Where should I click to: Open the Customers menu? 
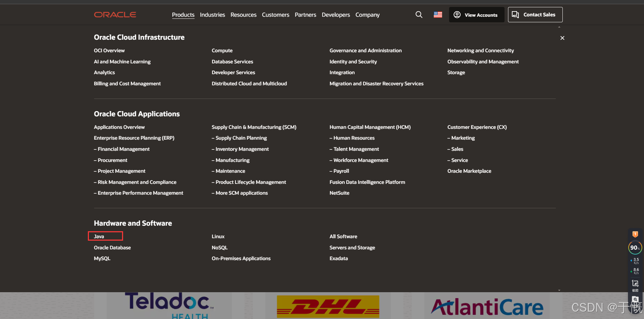click(x=275, y=15)
